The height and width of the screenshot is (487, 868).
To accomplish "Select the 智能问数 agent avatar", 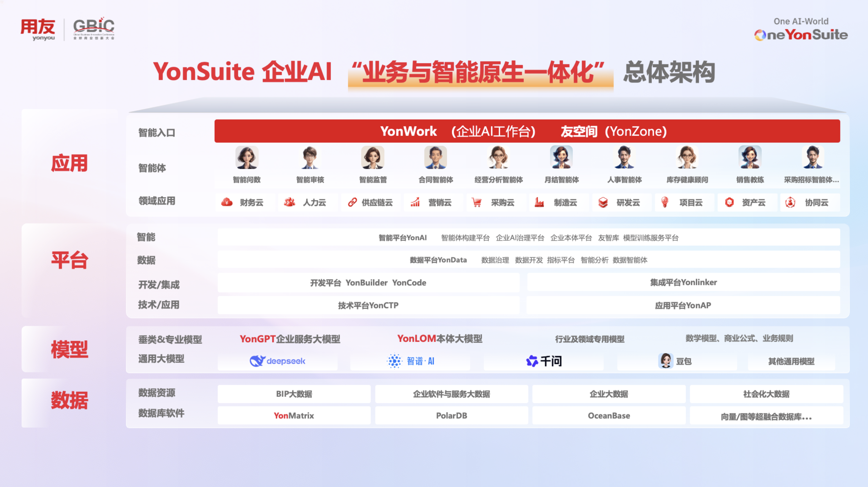I will [x=247, y=157].
